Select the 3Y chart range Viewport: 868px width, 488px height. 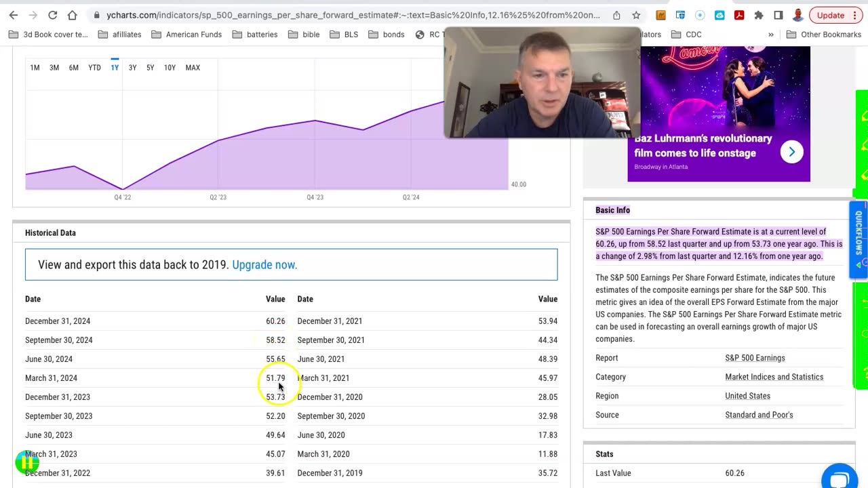132,68
